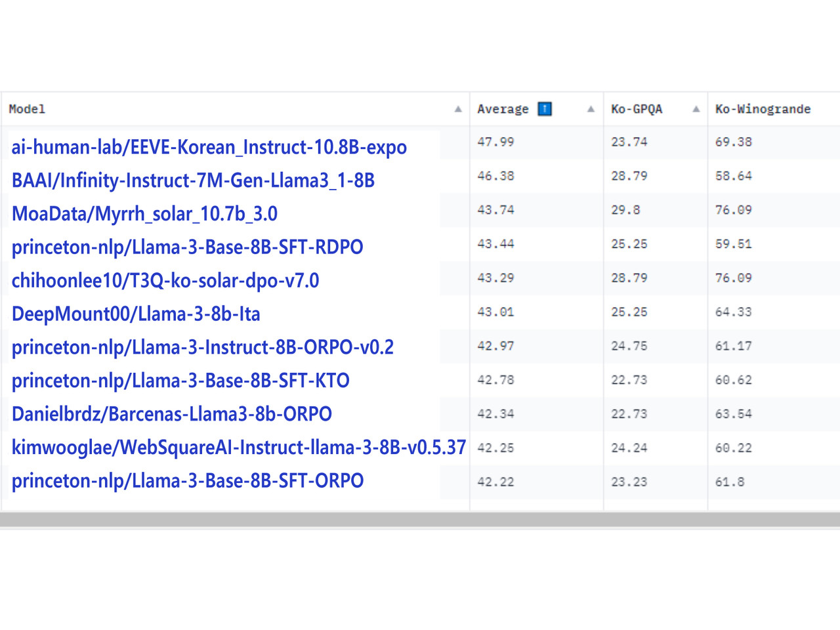Click the sort triangle in the Average column
This screenshot has height=630, width=840.
pyautogui.click(x=591, y=109)
